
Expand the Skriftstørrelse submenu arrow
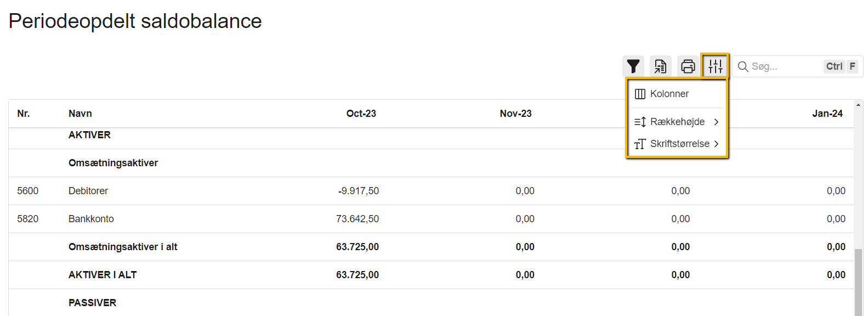716,144
